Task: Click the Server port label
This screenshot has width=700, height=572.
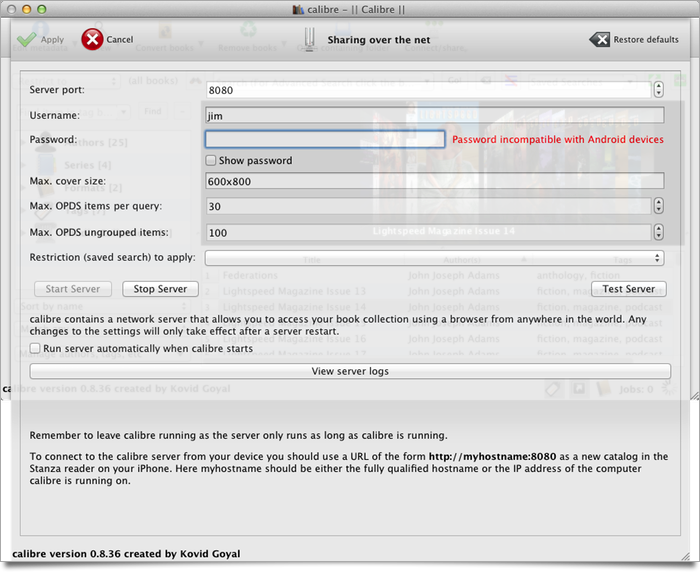Action: (57, 90)
